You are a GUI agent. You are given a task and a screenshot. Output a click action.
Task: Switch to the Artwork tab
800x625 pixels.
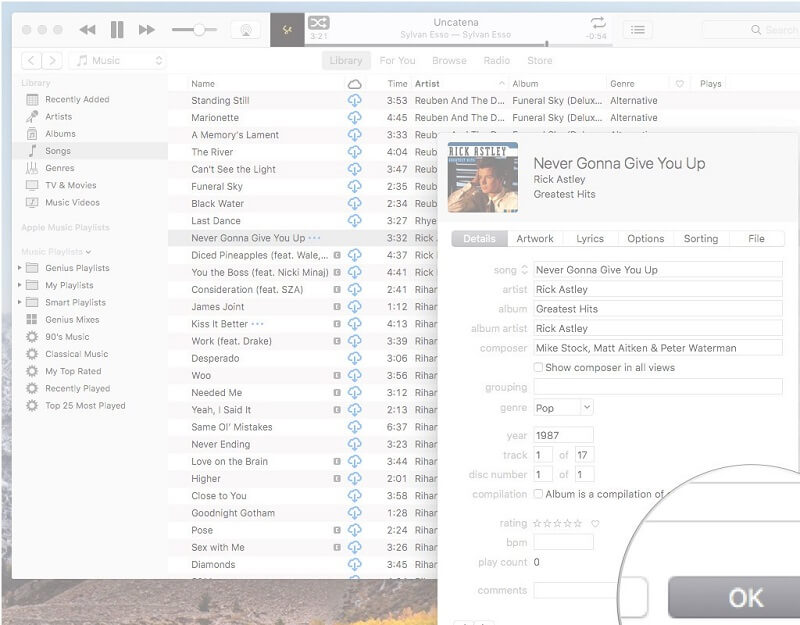536,239
